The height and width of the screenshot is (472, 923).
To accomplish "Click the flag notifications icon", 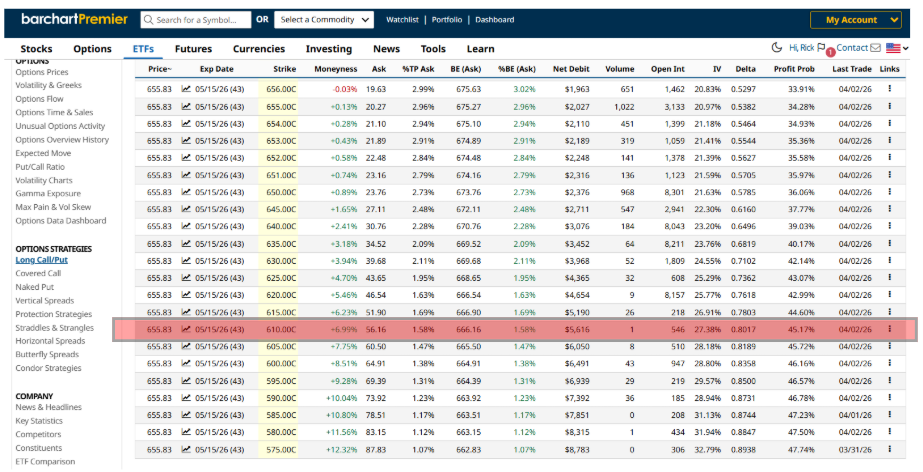I will (822, 48).
